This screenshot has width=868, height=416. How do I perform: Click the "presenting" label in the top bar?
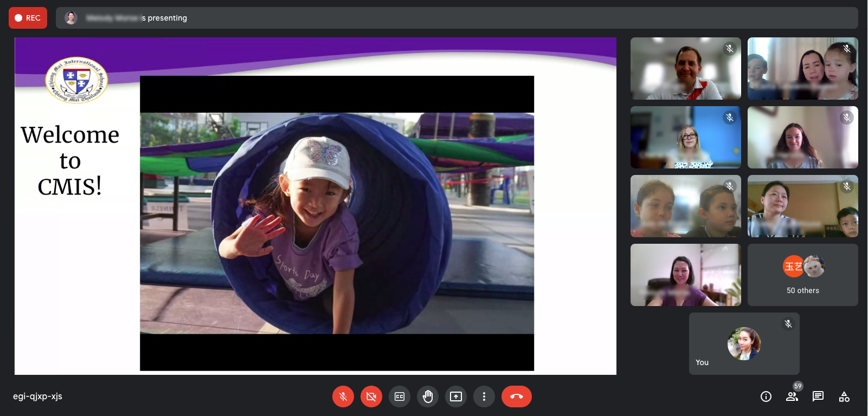167,18
